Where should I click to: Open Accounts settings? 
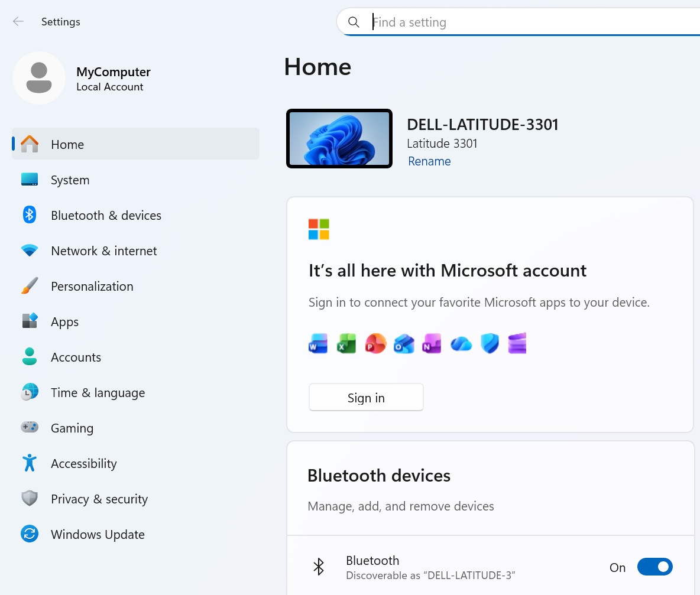pos(135,357)
